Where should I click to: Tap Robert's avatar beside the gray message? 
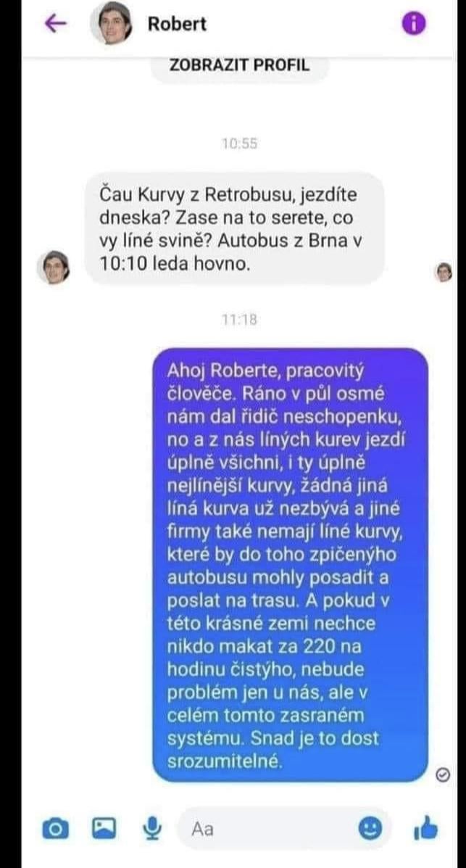53,268
